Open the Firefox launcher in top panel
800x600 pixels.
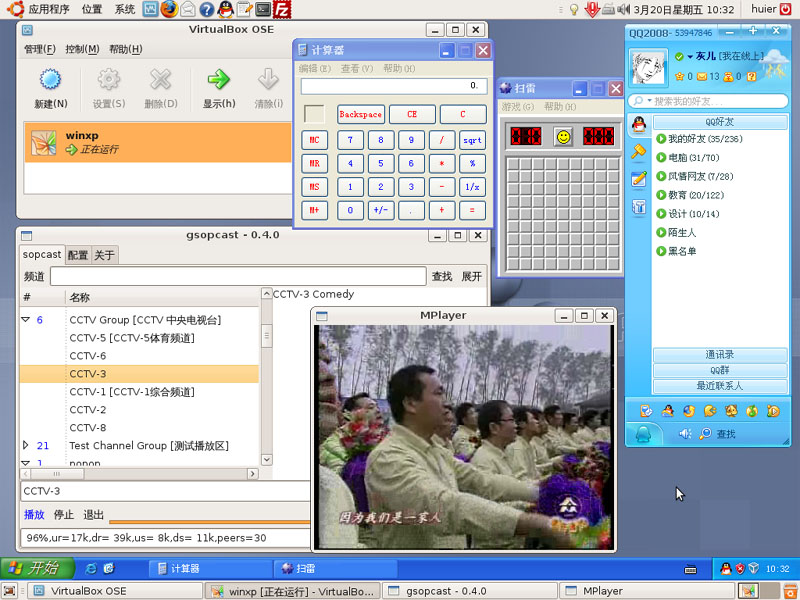click(169, 9)
